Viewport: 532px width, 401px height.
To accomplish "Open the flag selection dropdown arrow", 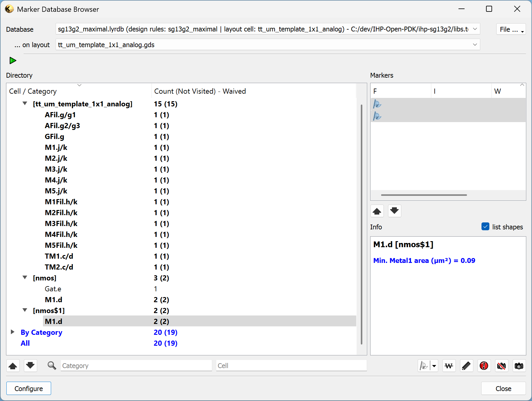I will click(434, 366).
